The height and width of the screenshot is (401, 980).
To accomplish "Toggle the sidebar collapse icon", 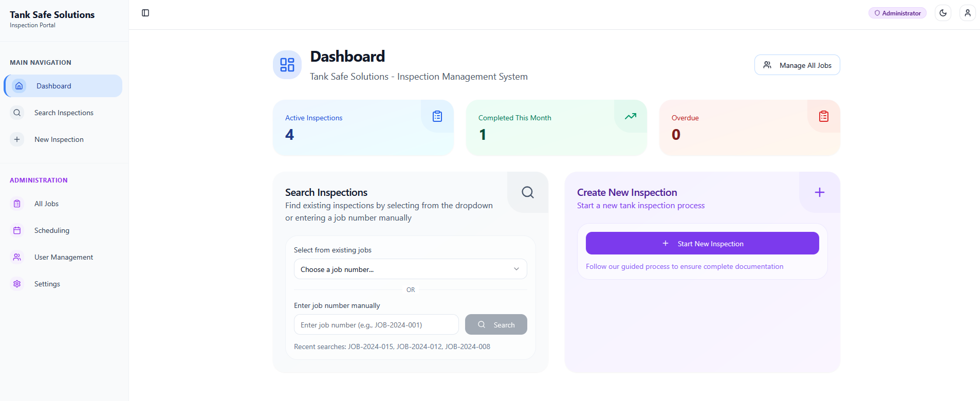I will 145,13.
